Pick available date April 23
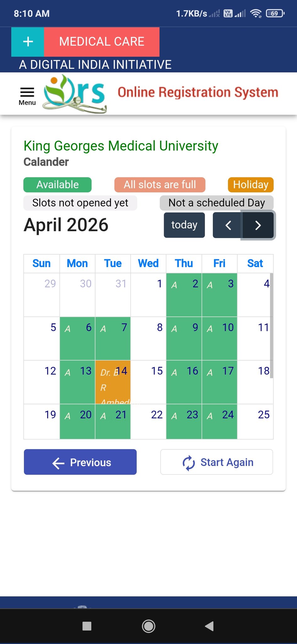The width and height of the screenshot is (297, 644). [184, 421]
